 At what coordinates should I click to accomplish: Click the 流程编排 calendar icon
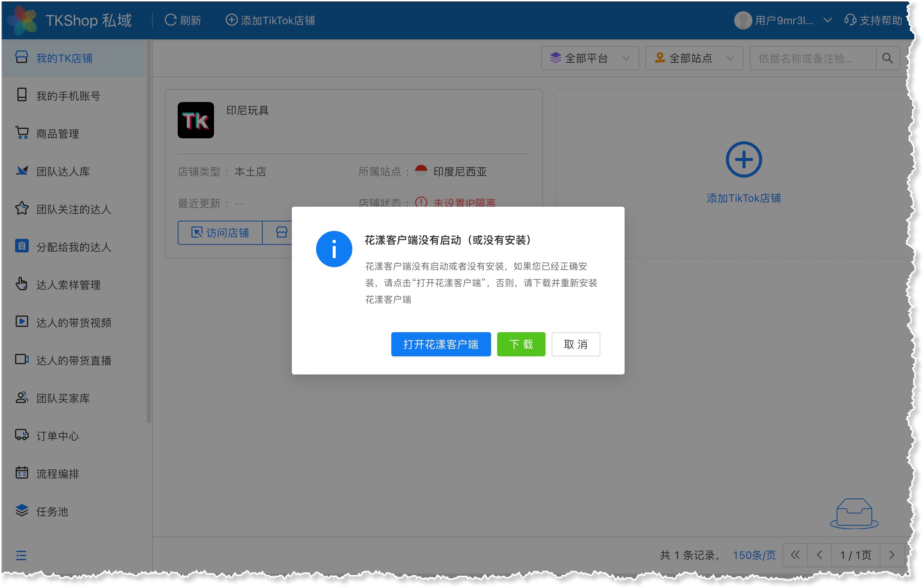[22, 472]
